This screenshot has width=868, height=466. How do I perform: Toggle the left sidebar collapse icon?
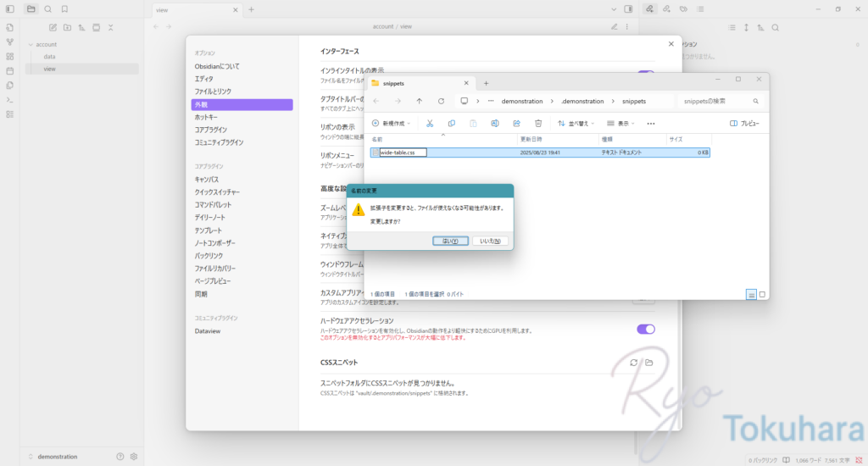[x=9, y=9]
